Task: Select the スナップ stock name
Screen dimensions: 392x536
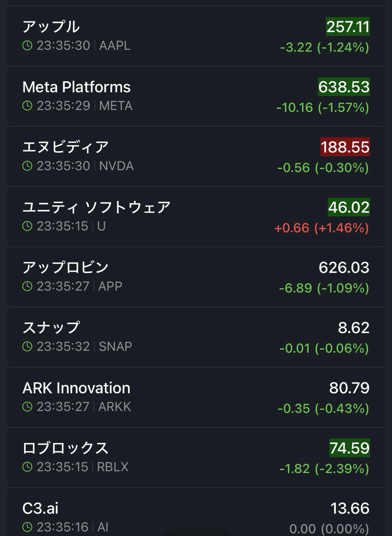Action: (51, 327)
